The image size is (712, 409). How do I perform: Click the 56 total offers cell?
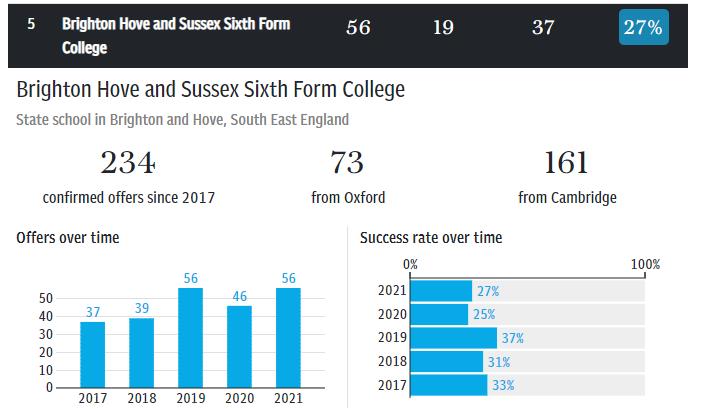coord(358,28)
